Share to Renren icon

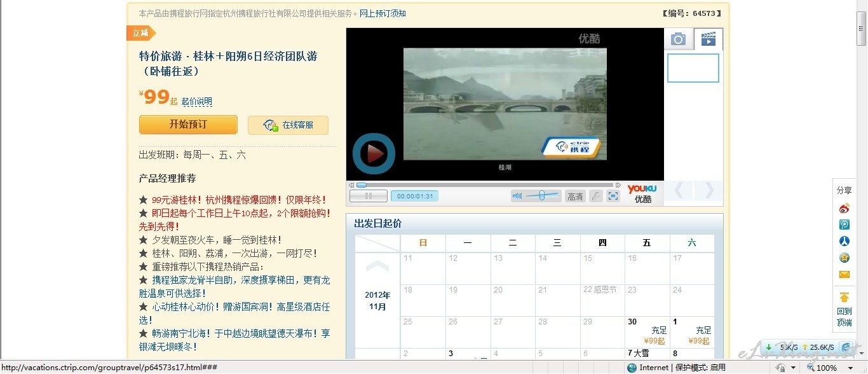(844, 241)
